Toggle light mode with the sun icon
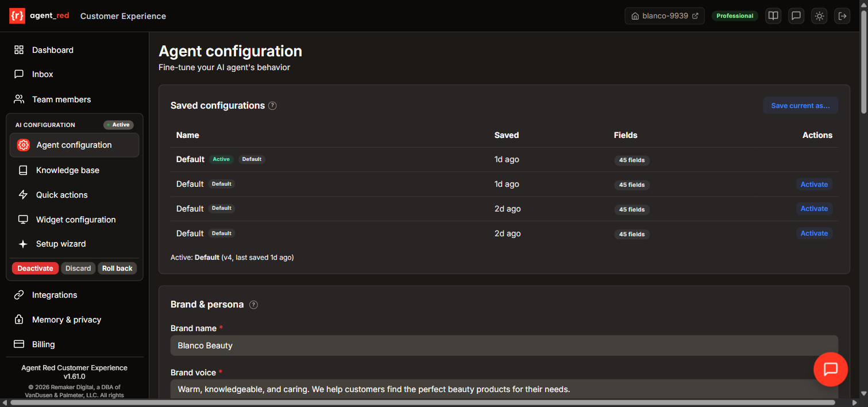 coord(819,16)
